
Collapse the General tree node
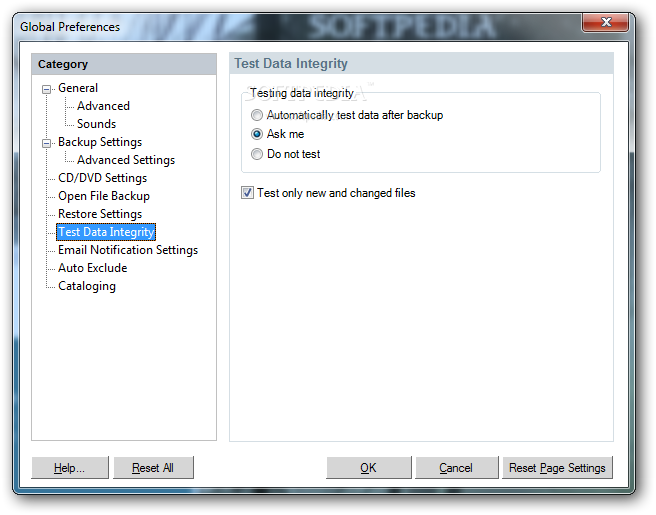coord(46,89)
